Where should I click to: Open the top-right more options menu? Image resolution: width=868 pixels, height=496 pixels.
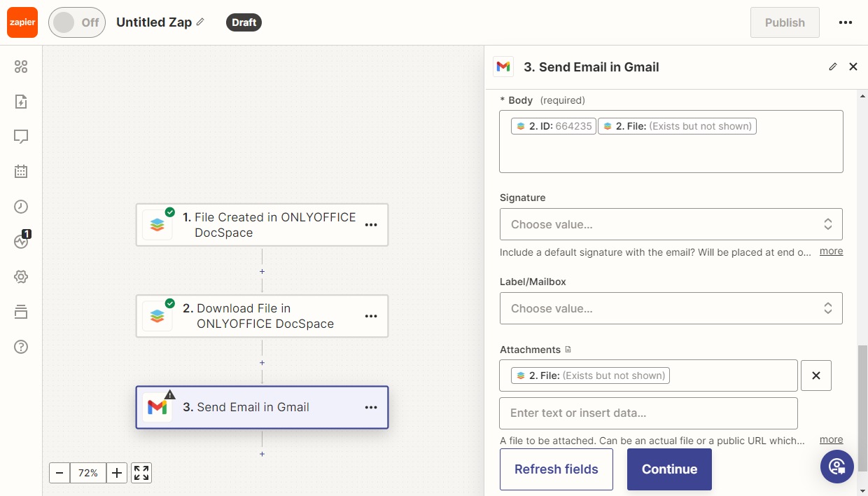pyautogui.click(x=845, y=22)
